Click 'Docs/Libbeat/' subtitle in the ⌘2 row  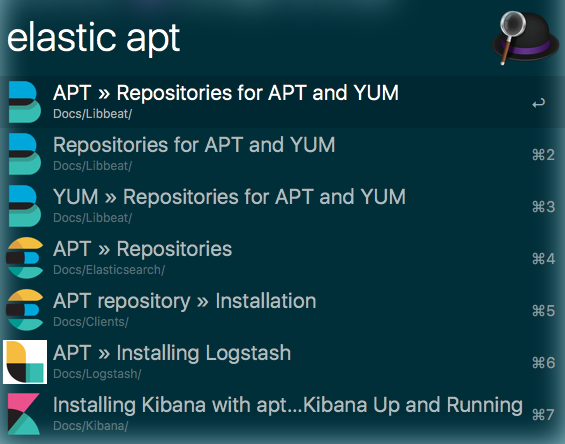93,166
